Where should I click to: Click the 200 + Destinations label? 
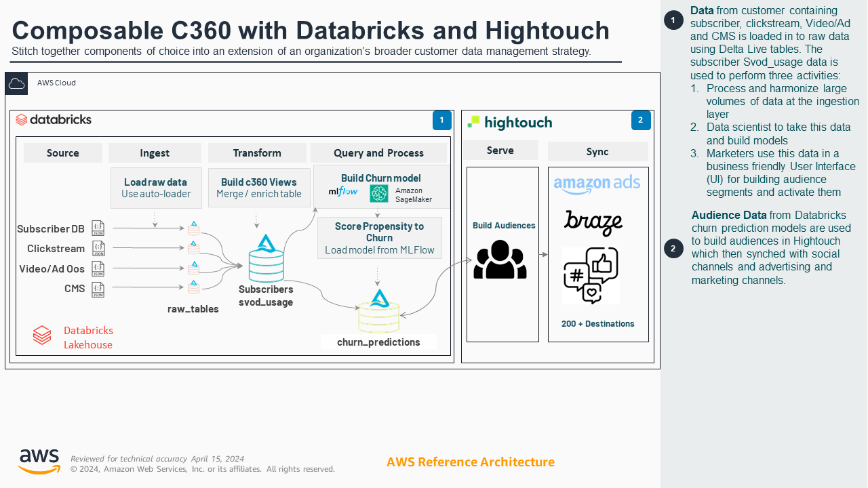(598, 324)
